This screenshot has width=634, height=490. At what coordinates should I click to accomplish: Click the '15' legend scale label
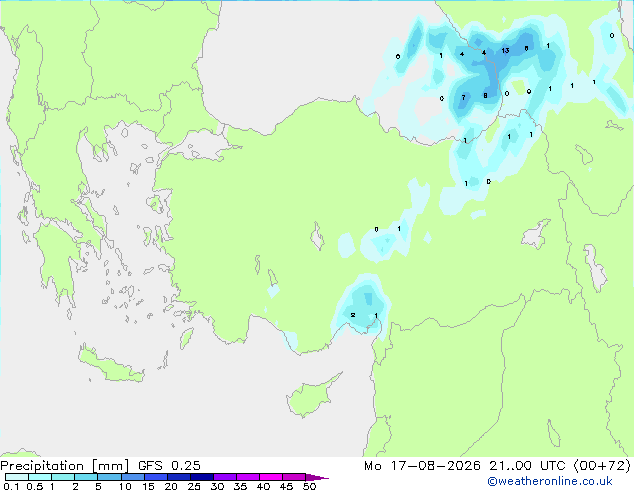pos(148,486)
